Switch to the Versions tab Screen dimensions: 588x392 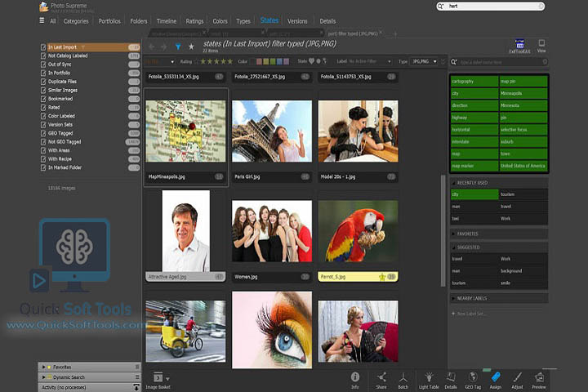[x=297, y=21]
